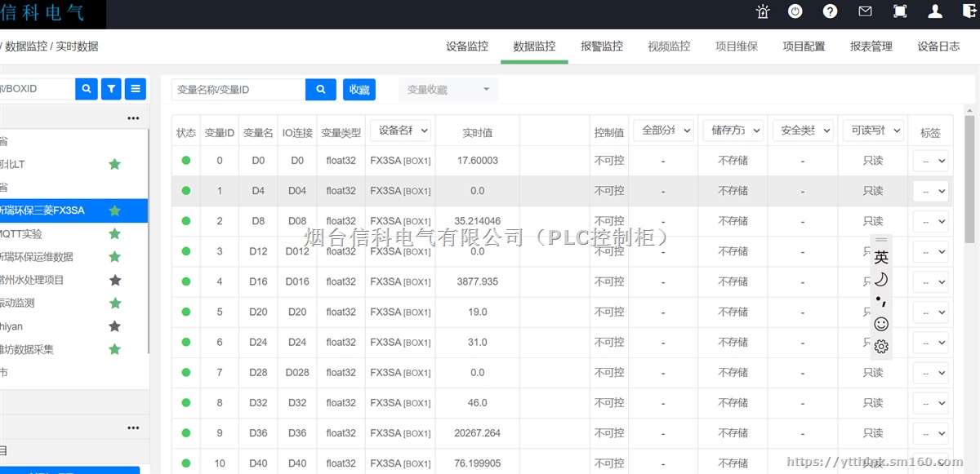Viewport: 980px width, 474px height.
Task: Switch to the 报表管理 tab
Action: click(x=871, y=47)
